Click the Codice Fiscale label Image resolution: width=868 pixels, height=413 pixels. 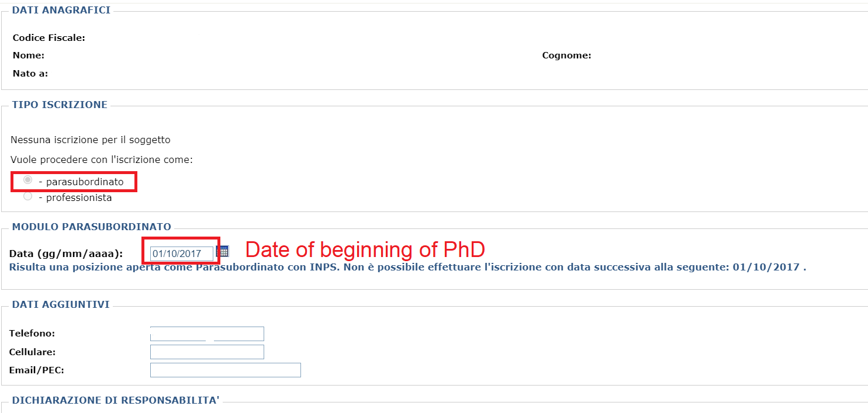[x=49, y=38]
